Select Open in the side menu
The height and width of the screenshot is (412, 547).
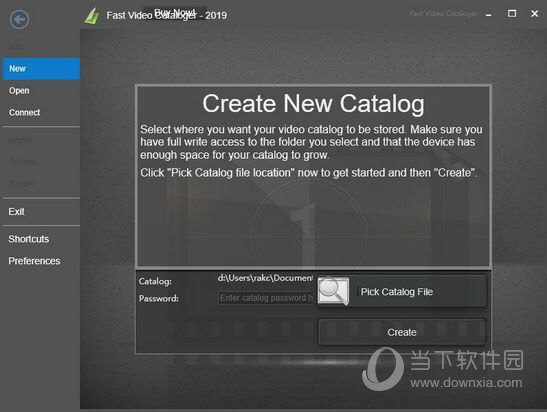tap(41, 91)
